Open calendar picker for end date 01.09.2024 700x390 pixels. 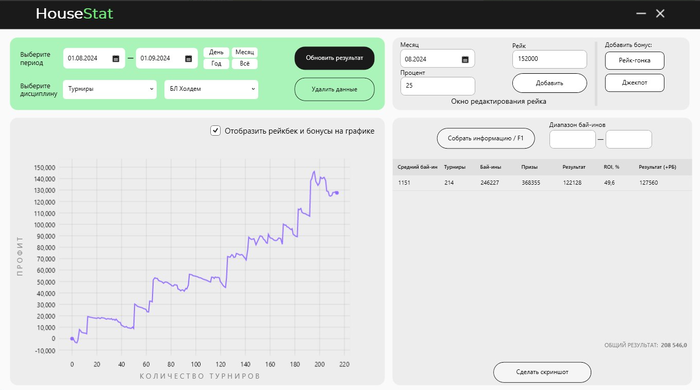188,59
